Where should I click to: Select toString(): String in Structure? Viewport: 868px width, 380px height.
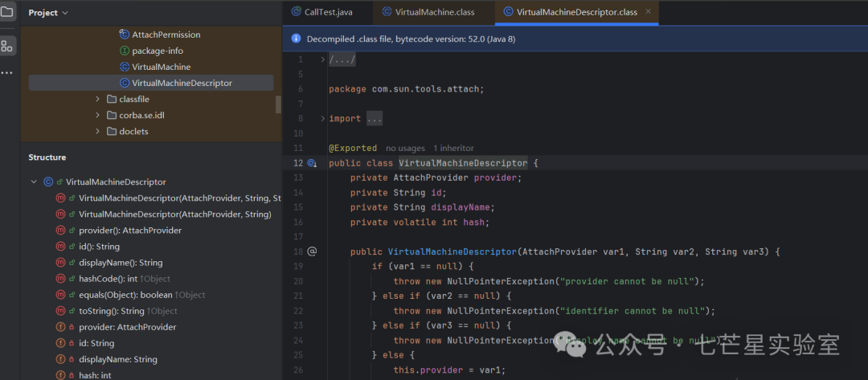tap(111, 311)
